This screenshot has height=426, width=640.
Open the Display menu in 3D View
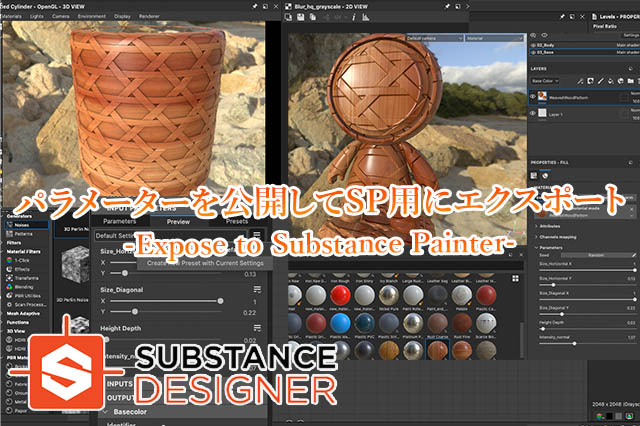[x=122, y=16]
